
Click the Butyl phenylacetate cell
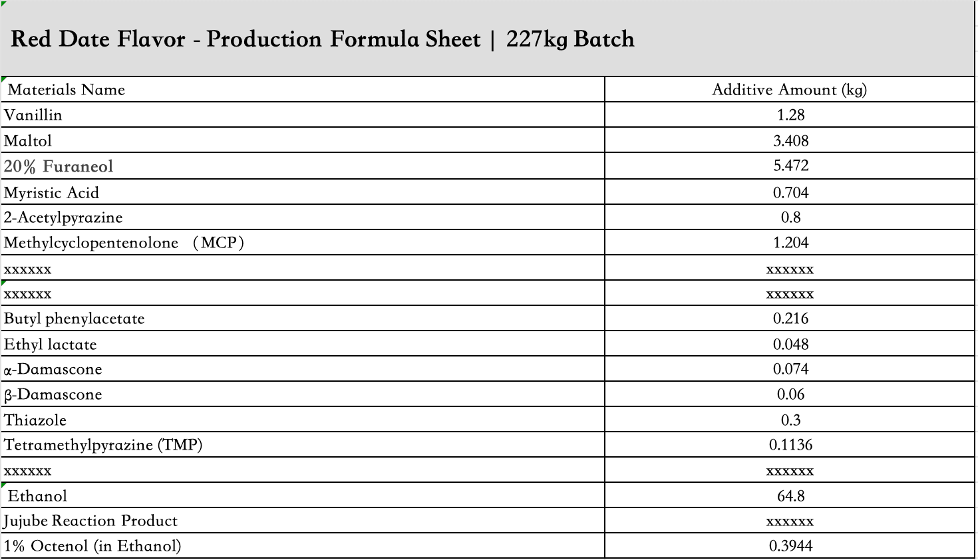point(303,318)
